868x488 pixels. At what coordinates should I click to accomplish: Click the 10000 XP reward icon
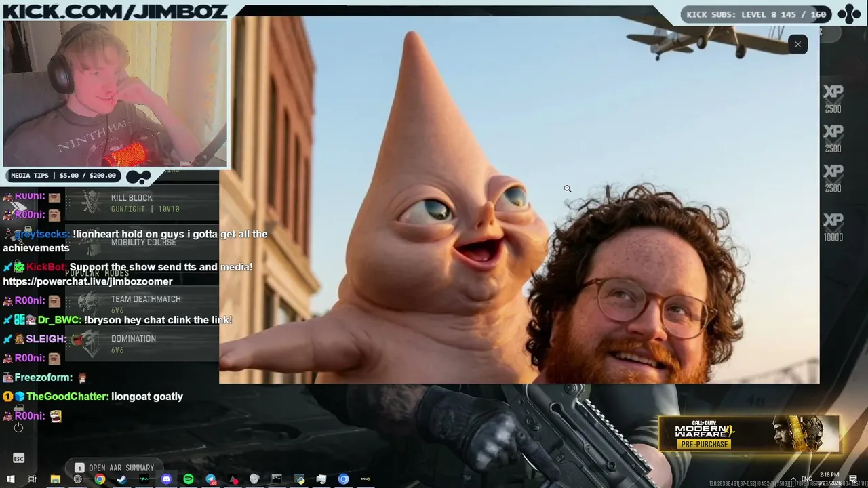[x=833, y=228]
